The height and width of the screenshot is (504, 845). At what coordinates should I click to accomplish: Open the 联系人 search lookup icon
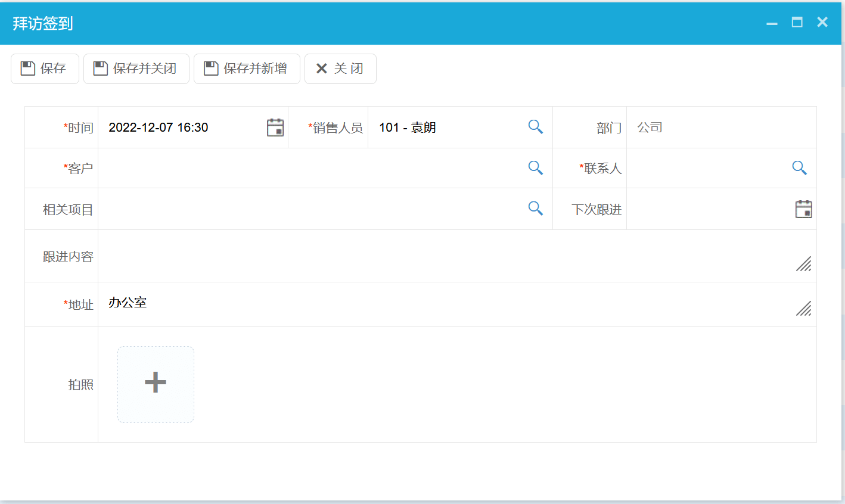point(799,168)
